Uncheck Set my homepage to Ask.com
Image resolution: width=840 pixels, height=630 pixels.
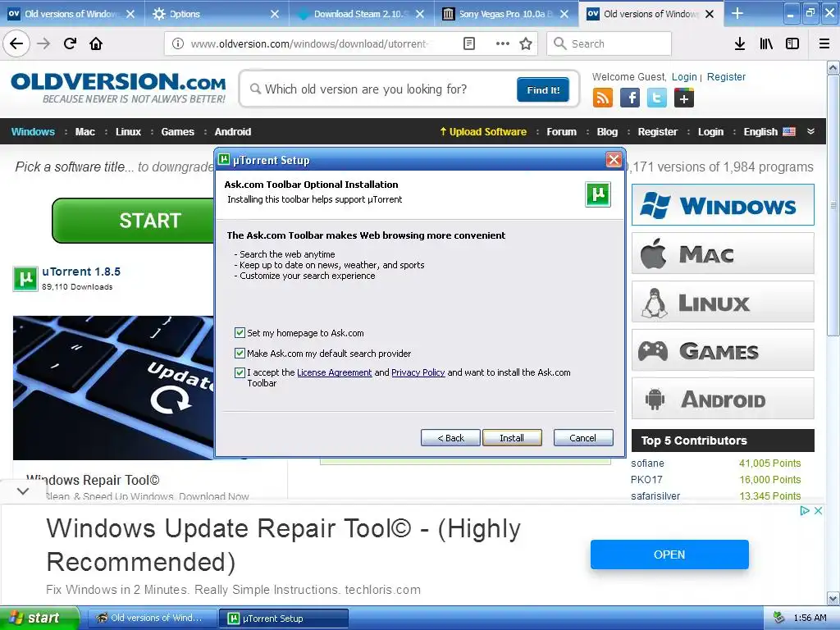(240, 333)
